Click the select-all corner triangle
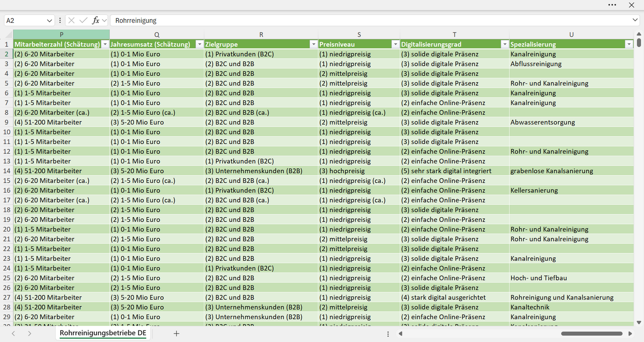This screenshot has width=644, height=342. click(x=8, y=35)
